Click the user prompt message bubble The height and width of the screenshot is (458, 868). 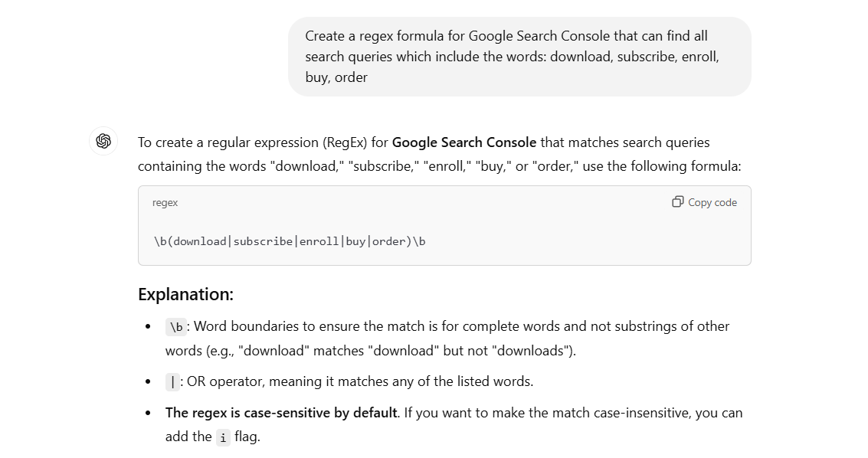(x=519, y=57)
